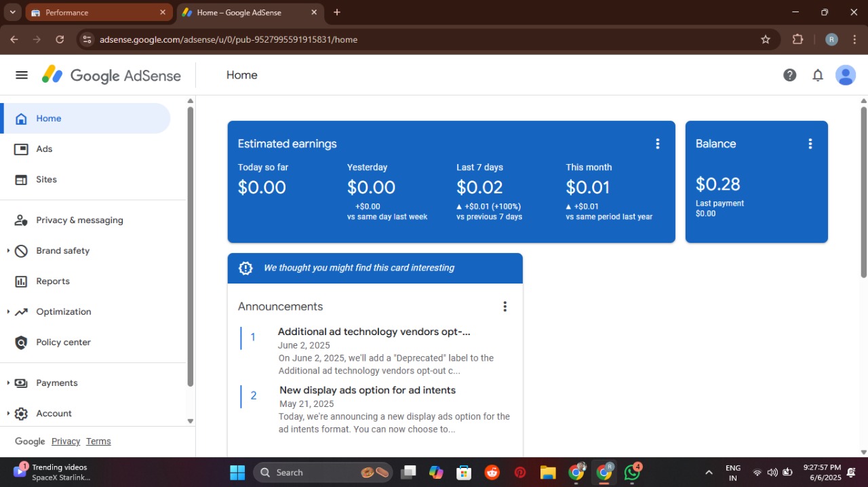The width and height of the screenshot is (868, 487).
Task: Open Microsoft Store from taskbar
Action: tap(464, 472)
